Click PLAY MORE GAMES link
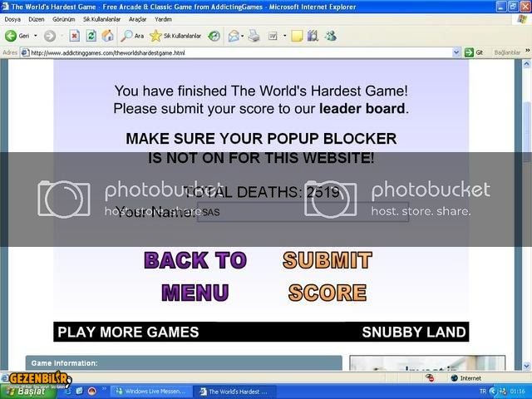Screen dimensions: 532x399 click(128, 332)
